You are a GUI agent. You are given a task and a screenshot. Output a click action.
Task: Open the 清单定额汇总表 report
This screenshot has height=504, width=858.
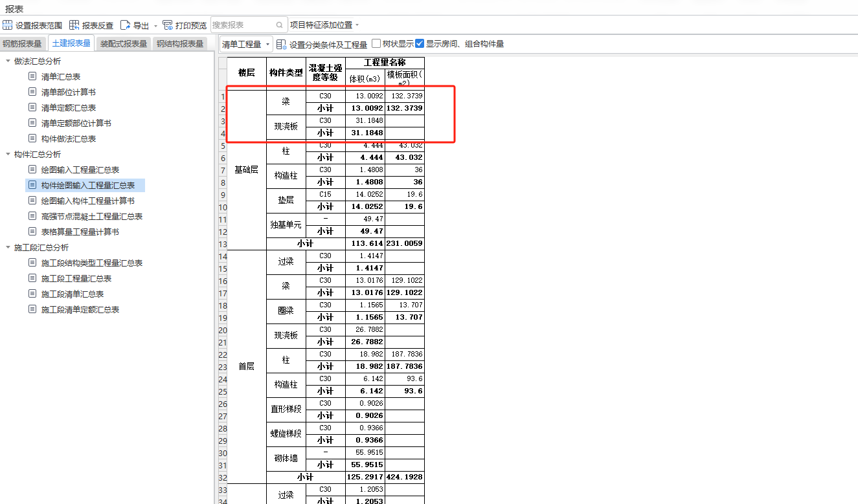(69, 107)
